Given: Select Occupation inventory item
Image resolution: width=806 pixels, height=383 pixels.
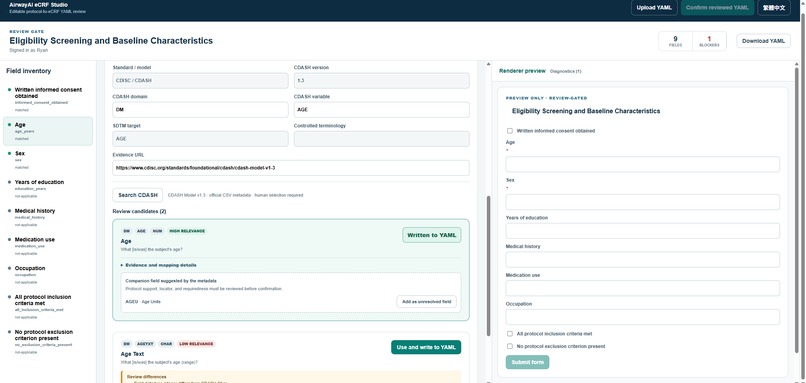Looking at the screenshot, I should click(48, 275).
